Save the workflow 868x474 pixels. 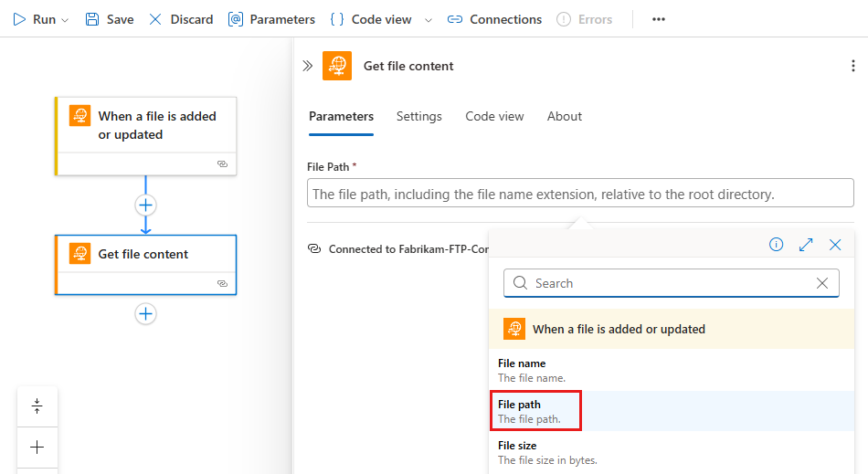[x=109, y=19]
